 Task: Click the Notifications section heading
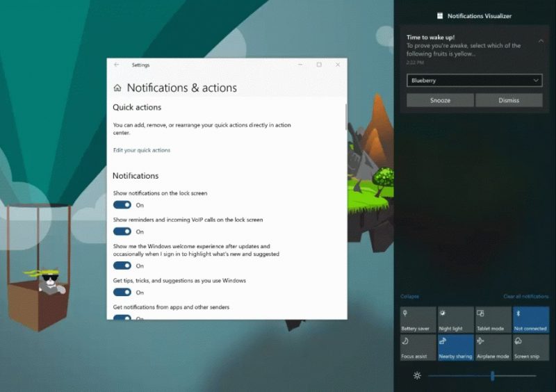tap(136, 176)
